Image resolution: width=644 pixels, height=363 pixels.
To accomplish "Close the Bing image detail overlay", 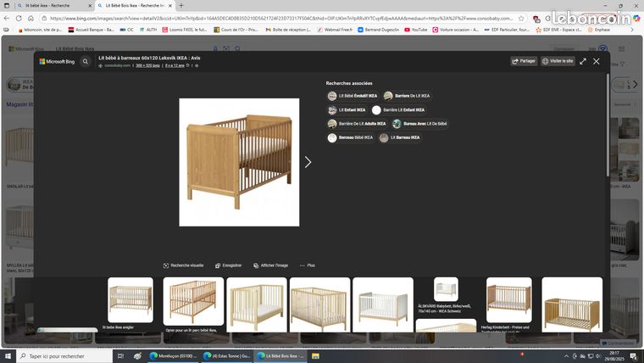I will [597, 61].
